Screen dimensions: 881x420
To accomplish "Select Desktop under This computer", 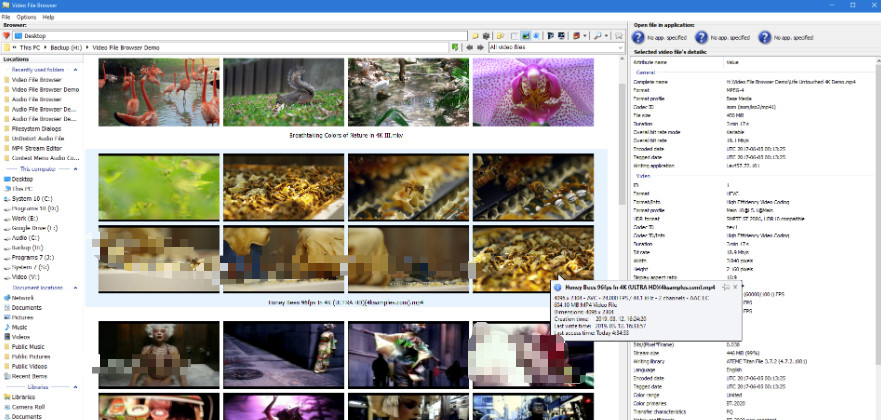I will pos(18,179).
